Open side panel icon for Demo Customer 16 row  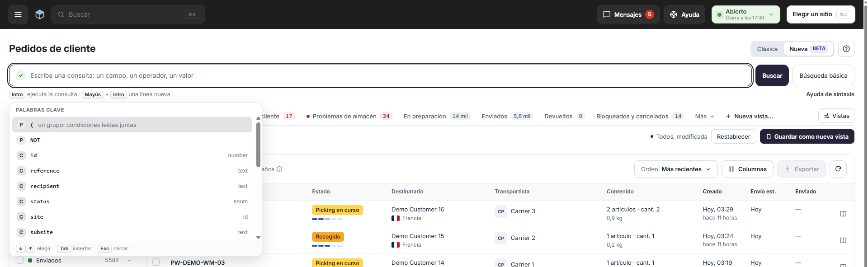coord(843,214)
